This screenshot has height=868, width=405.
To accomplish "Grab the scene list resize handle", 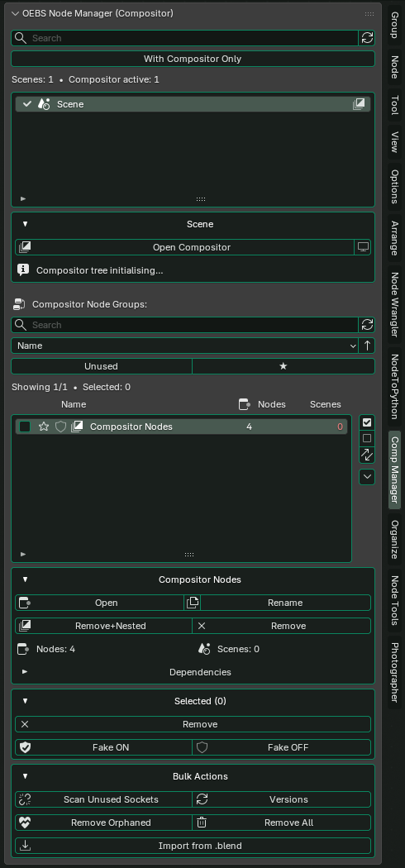I will tap(201, 198).
